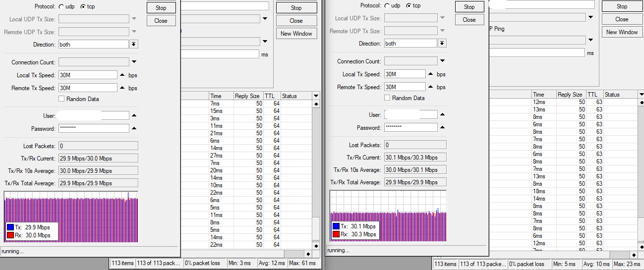Click the ms interval field in left-hand ping
Screen dimensions: 644x270
point(220,54)
